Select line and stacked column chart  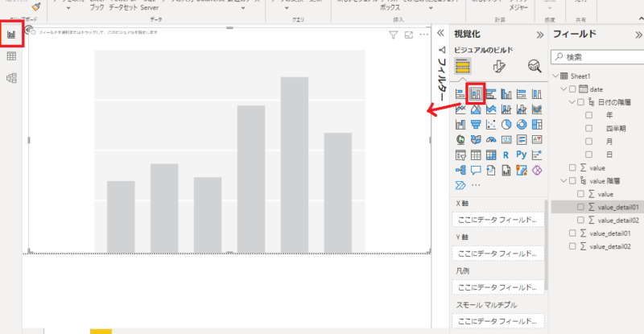point(506,109)
